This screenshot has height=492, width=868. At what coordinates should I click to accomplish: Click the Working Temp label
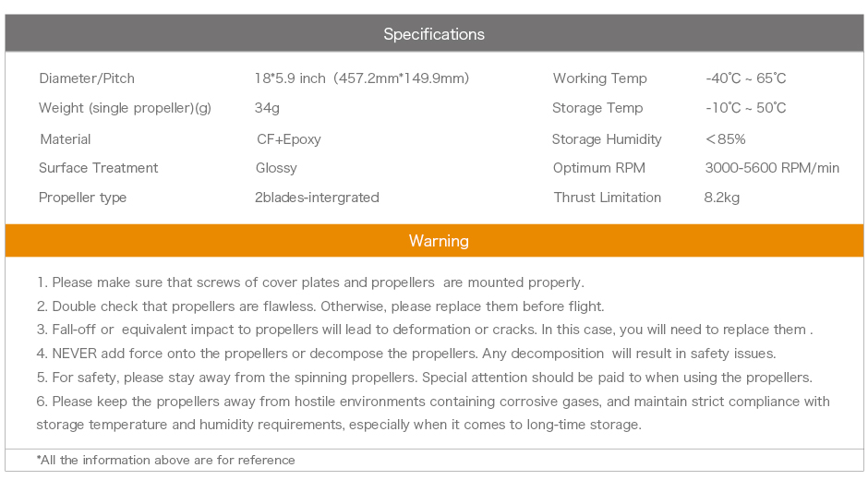click(x=600, y=78)
